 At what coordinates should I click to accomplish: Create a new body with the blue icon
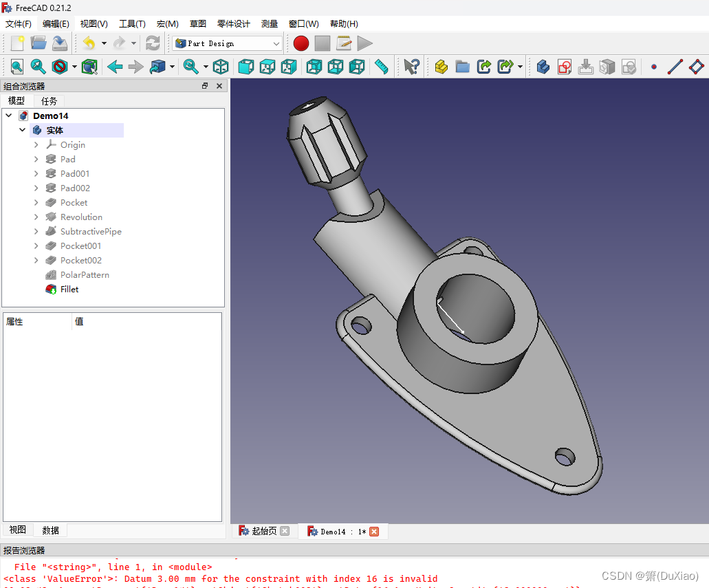pos(543,67)
